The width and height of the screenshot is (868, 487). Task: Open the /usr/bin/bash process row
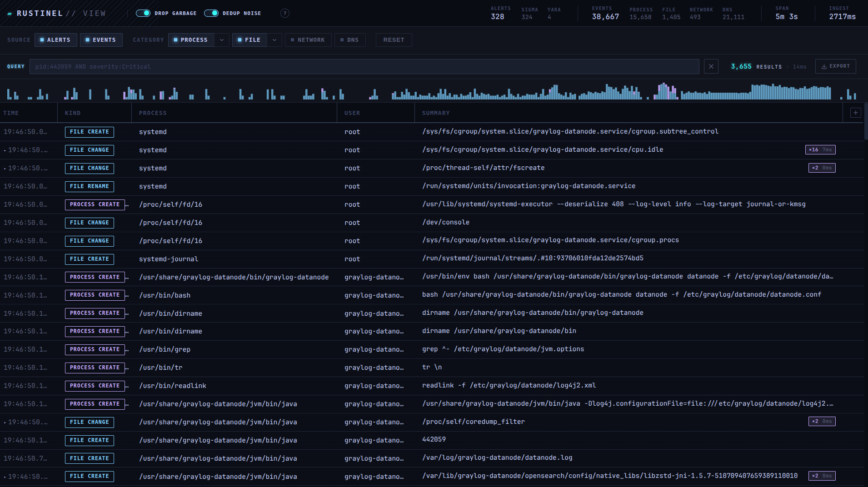point(432,295)
